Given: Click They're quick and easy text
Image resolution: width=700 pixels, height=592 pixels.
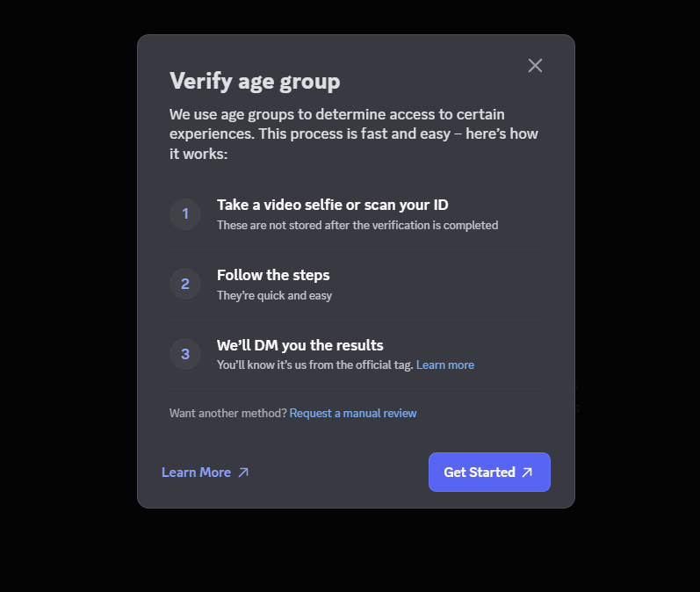Looking at the screenshot, I should [x=275, y=295].
